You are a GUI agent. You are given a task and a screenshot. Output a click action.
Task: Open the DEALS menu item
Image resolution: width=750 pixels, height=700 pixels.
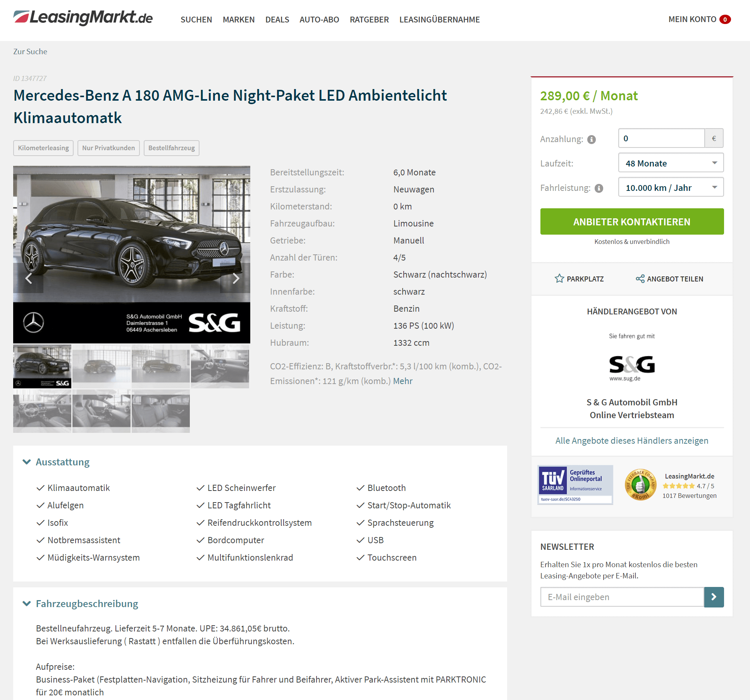(x=277, y=19)
